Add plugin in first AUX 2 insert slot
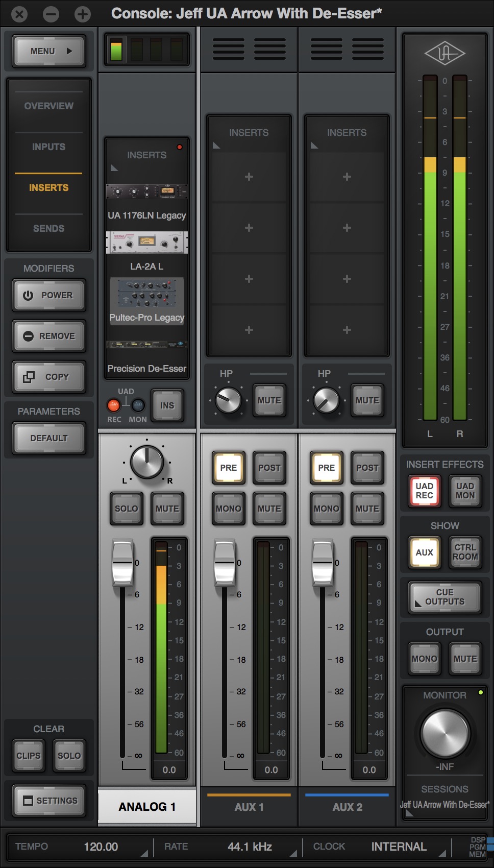 click(347, 177)
